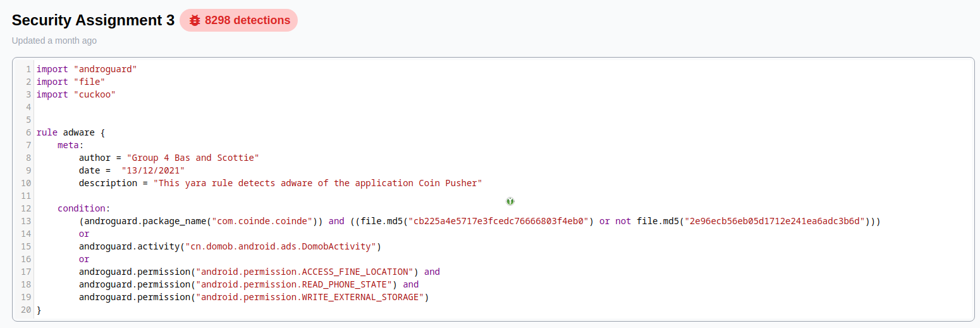The image size is (980, 328).
Task: Click line number 6 beside rule adware
Action: click(x=28, y=132)
